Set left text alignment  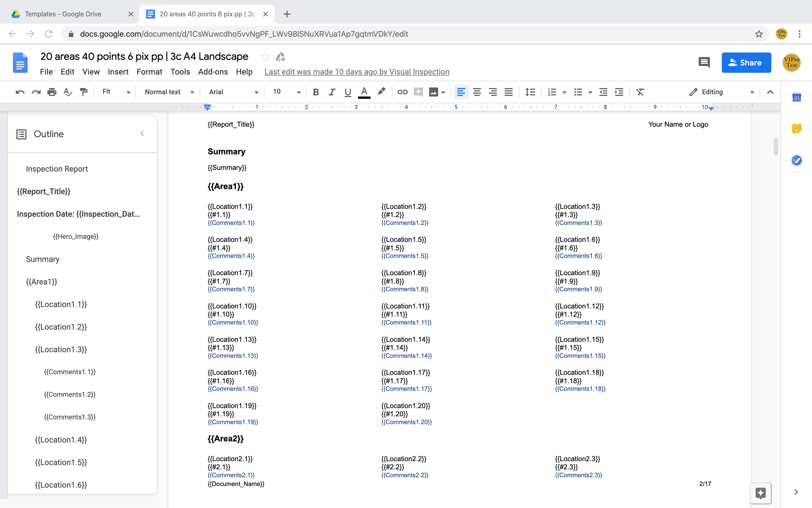click(x=461, y=92)
